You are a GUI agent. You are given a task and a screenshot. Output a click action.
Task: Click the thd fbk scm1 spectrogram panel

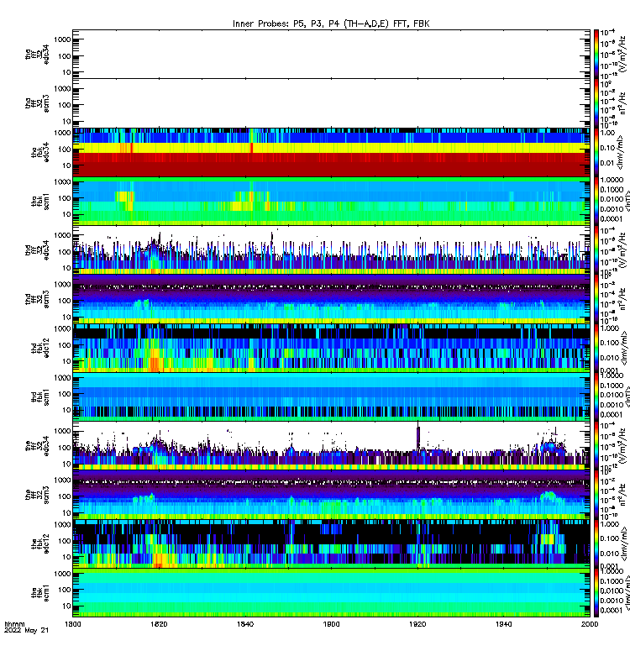(x=331, y=396)
